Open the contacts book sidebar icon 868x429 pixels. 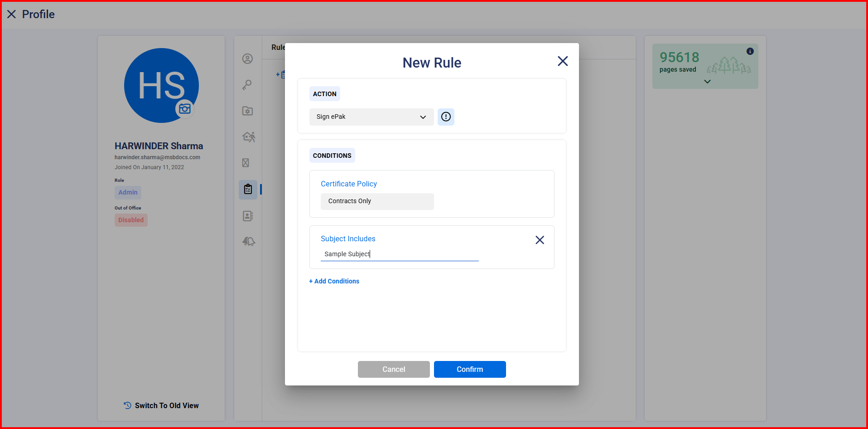pyautogui.click(x=248, y=216)
